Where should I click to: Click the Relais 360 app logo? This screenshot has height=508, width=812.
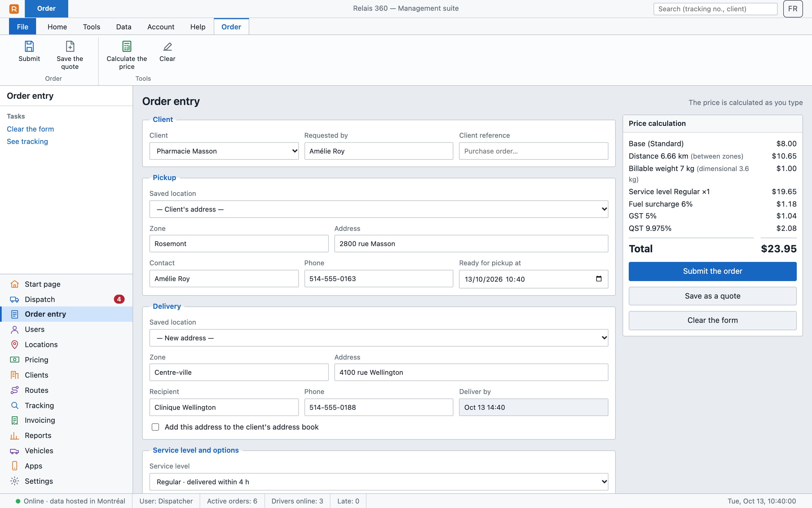pos(14,9)
